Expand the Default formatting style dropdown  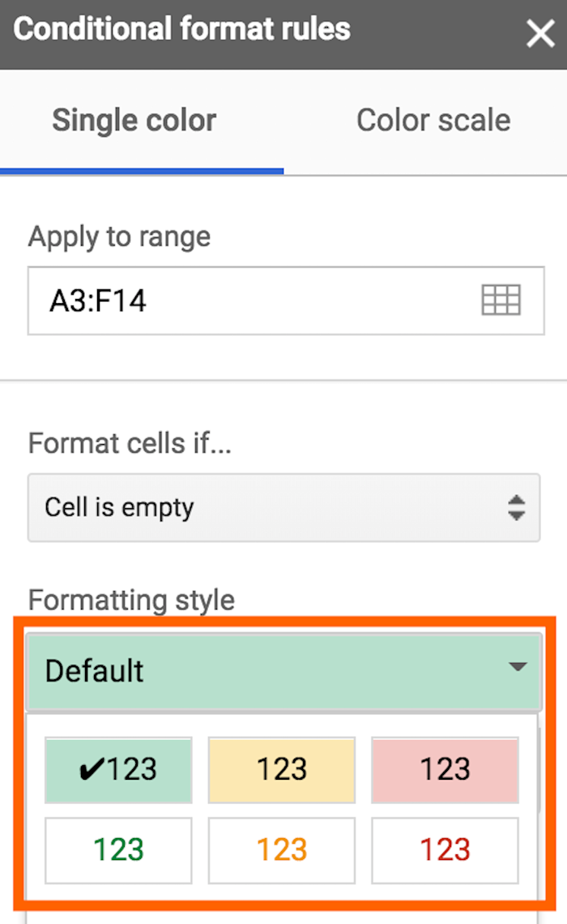pyautogui.click(x=283, y=671)
